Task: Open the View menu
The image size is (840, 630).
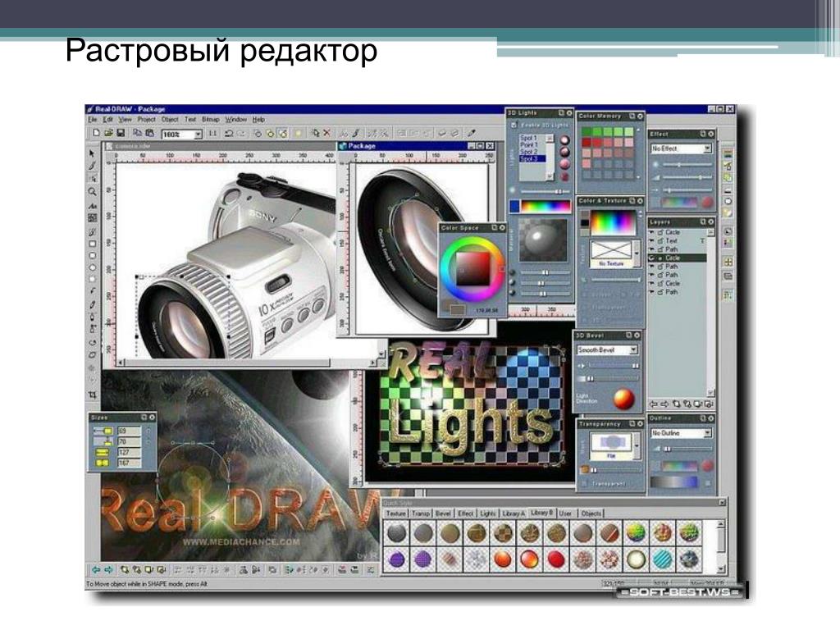Action: coord(125,120)
